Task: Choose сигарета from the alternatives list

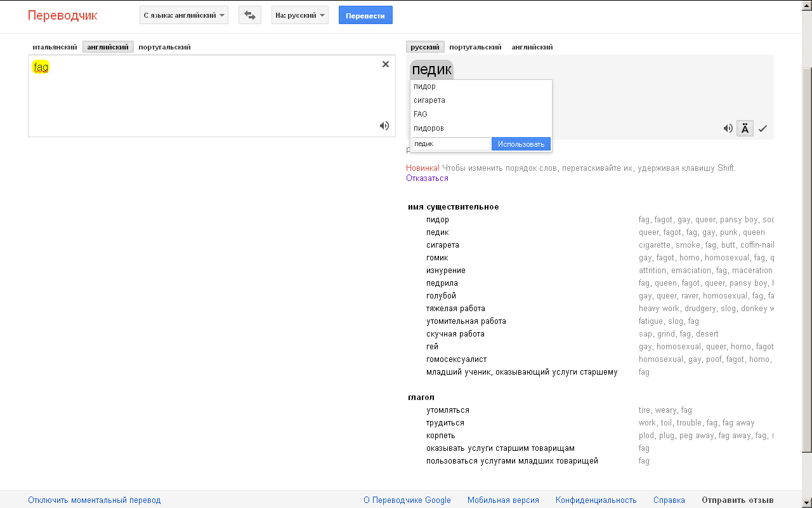Action: [429, 100]
